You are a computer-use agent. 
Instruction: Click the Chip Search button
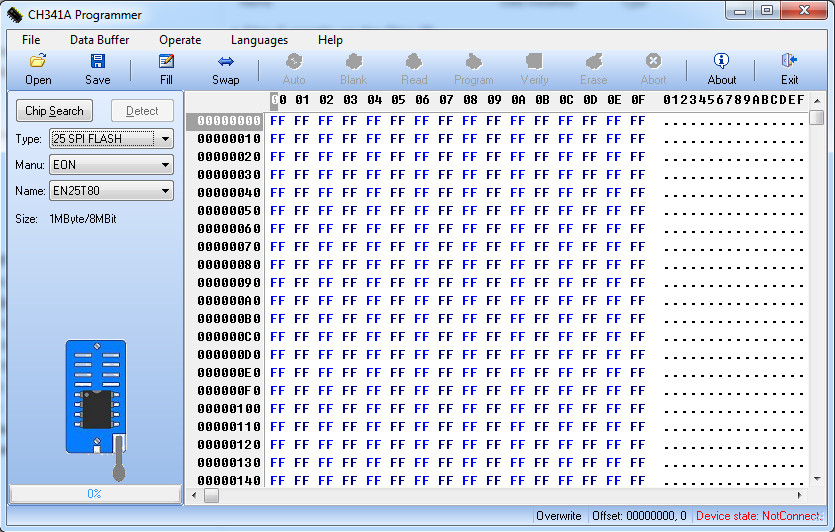(x=54, y=111)
